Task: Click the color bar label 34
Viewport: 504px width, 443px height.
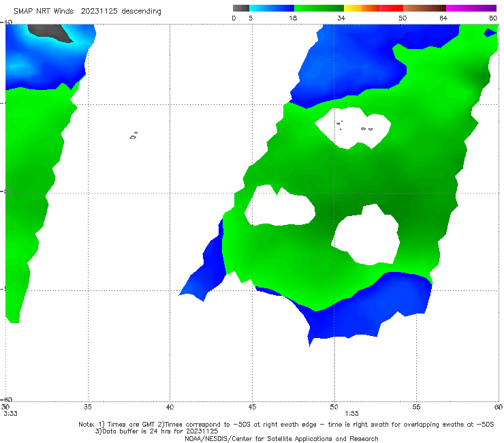Action: [x=341, y=18]
